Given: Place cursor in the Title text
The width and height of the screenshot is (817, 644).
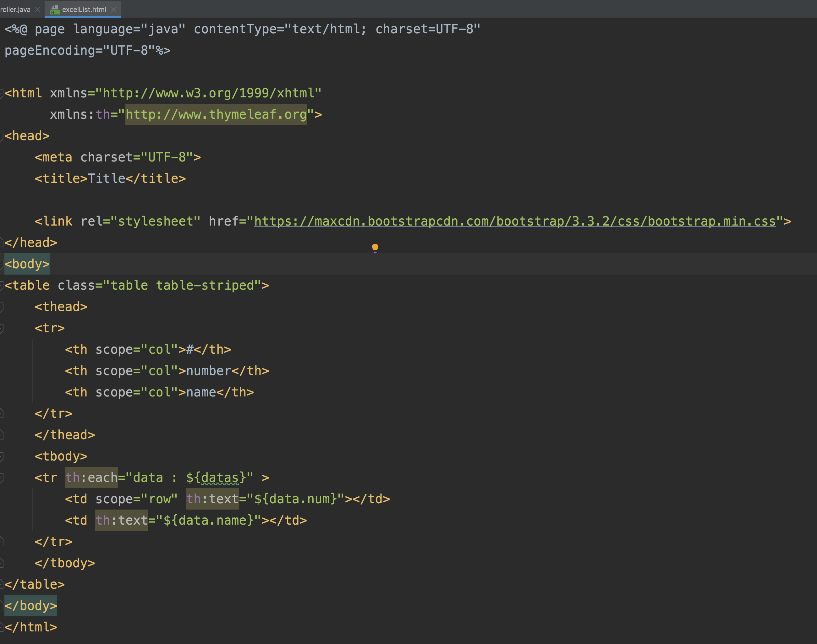Looking at the screenshot, I should (106, 178).
